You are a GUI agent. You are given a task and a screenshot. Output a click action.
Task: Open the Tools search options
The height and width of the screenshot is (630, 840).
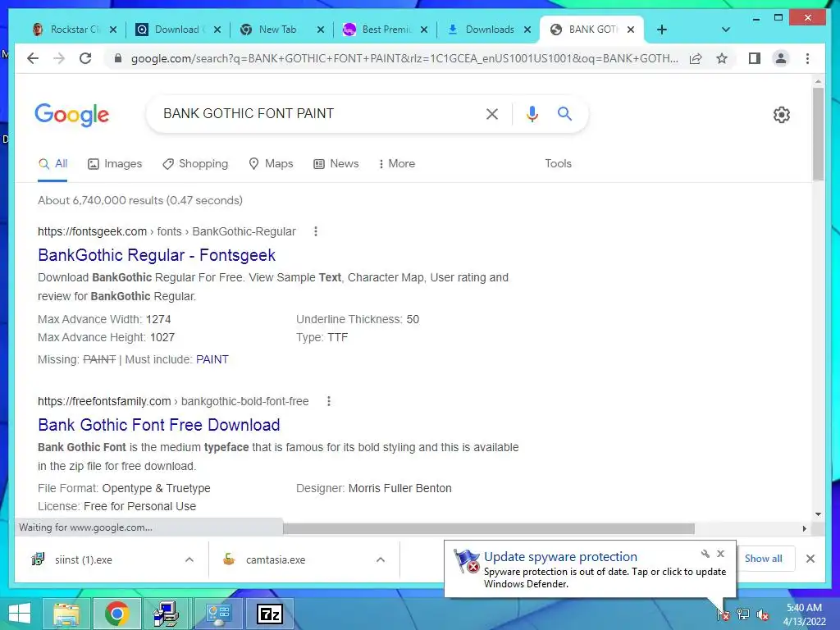coord(558,163)
